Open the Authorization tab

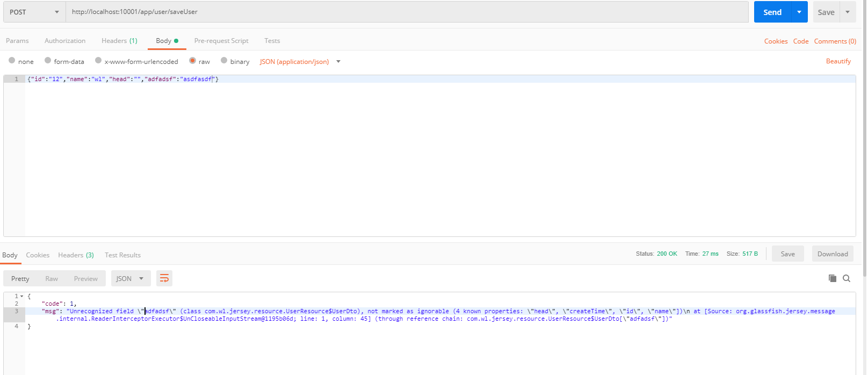point(65,41)
